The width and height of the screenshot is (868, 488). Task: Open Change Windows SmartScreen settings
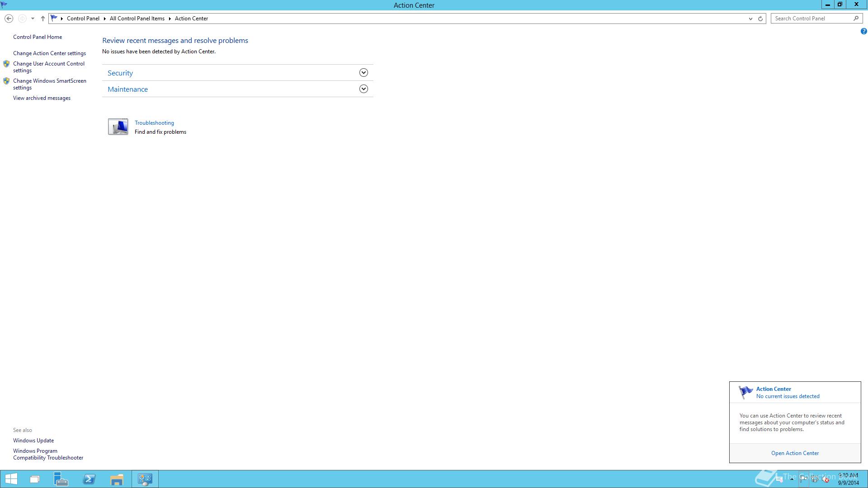coord(50,84)
